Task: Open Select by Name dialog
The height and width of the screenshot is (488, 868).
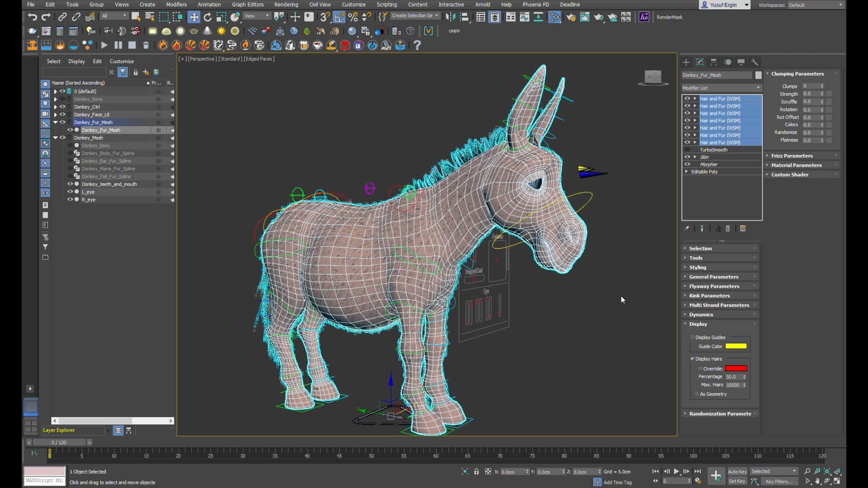Action: 150,17
